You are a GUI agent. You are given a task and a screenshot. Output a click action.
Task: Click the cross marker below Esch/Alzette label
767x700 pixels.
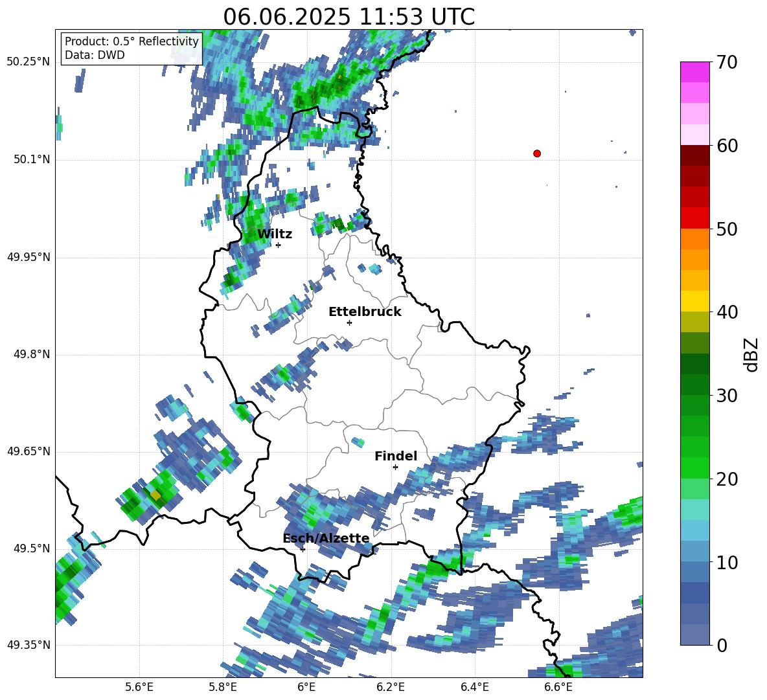pos(303,549)
